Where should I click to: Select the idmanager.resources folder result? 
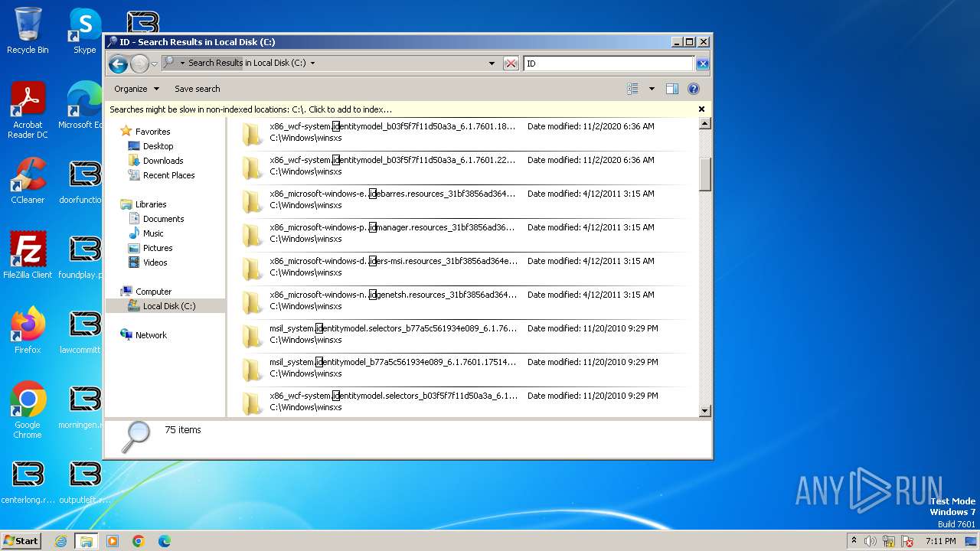pos(463,235)
